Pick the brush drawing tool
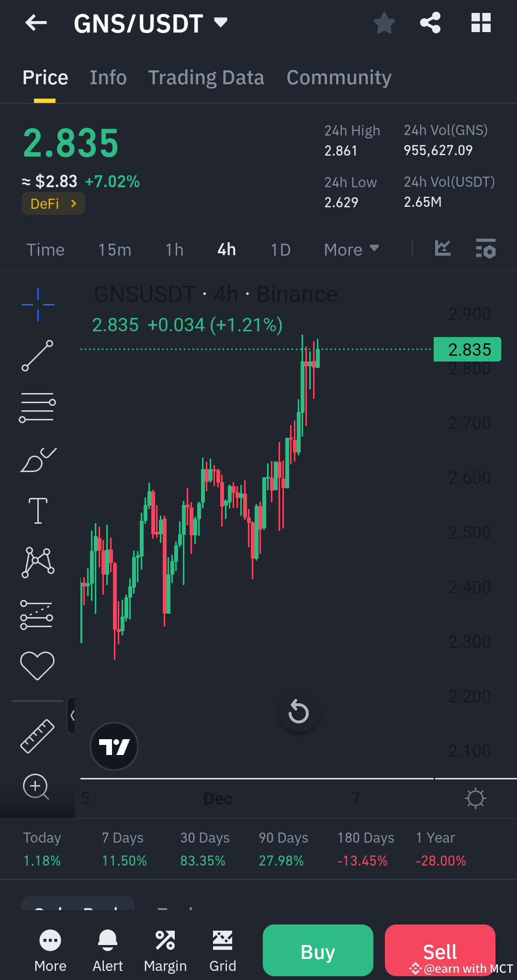The height and width of the screenshot is (980, 517). pos(37,460)
